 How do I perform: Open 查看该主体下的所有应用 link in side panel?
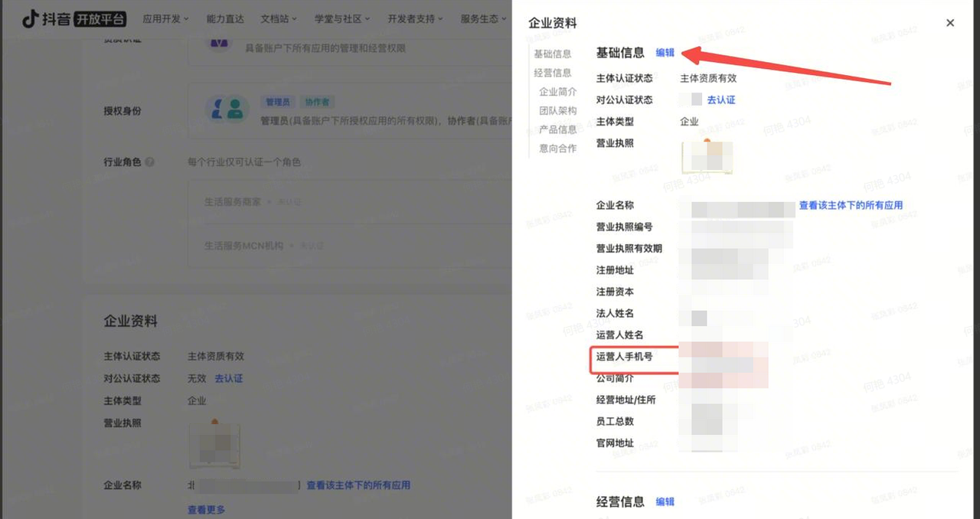point(851,205)
